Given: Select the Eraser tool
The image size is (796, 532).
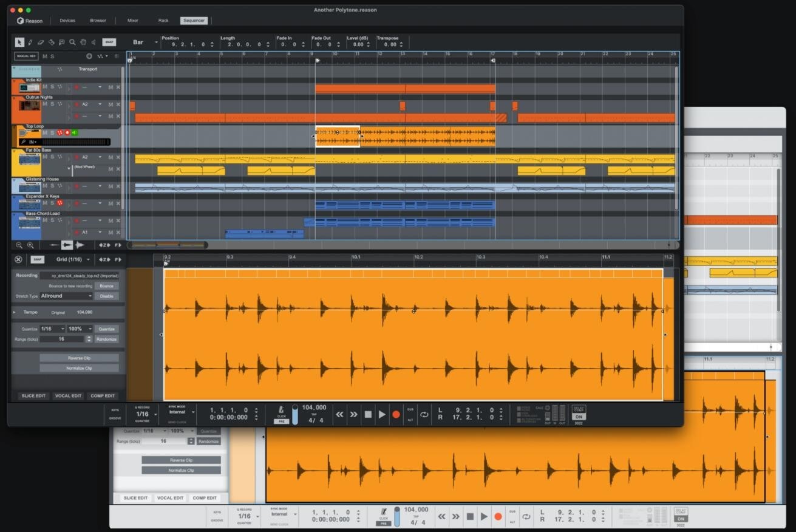Looking at the screenshot, I should (41, 43).
